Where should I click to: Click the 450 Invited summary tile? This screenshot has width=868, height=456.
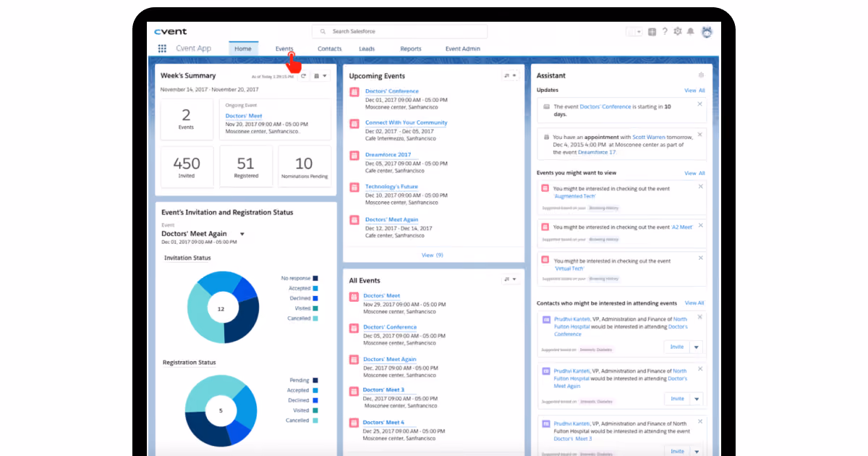point(187,166)
